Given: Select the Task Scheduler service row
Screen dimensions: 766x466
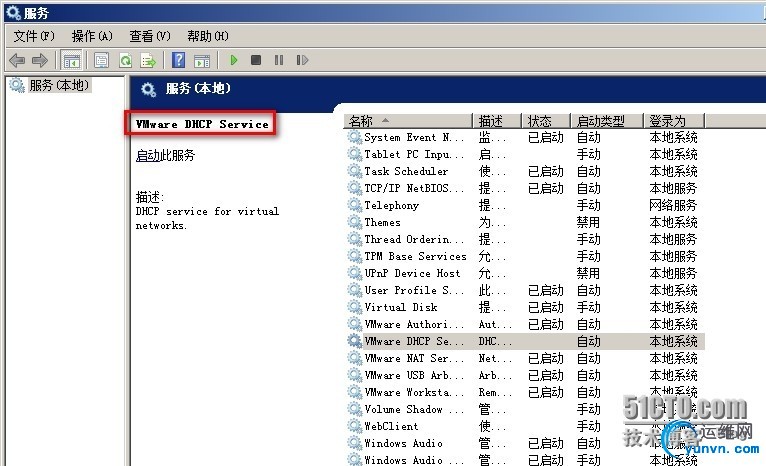Looking at the screenshot, I should 524,171.
